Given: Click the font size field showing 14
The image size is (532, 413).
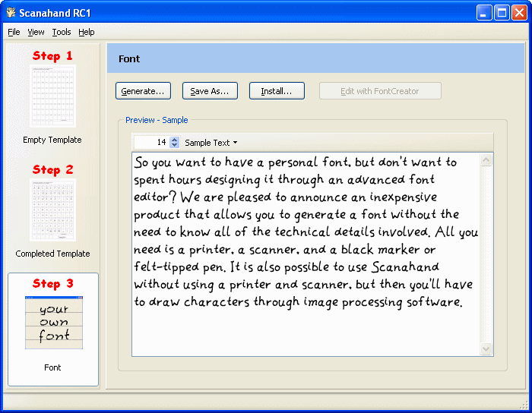Looking at the screenshot, I should (152, 143).
